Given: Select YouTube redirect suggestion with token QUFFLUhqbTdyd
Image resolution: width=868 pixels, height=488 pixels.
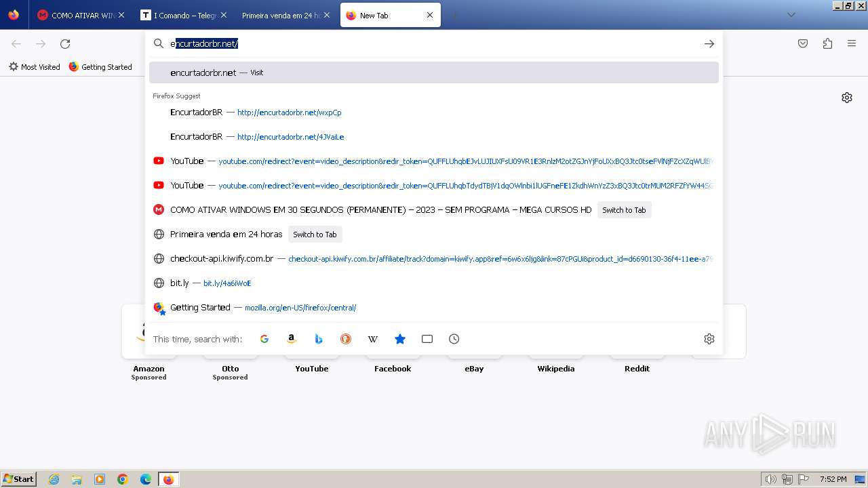Looking at the screenshot, I should [434, 186].
